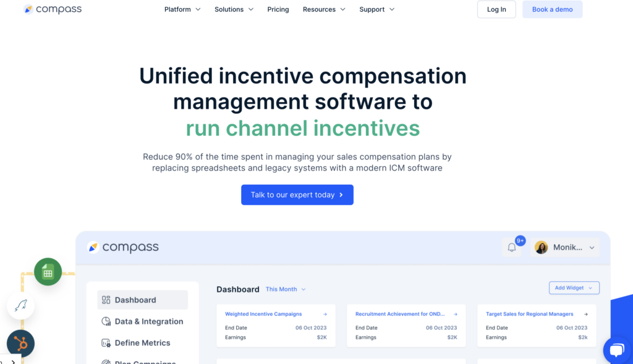Open the Support menu
The image size is (633, 364).
[x=376, y=9]
